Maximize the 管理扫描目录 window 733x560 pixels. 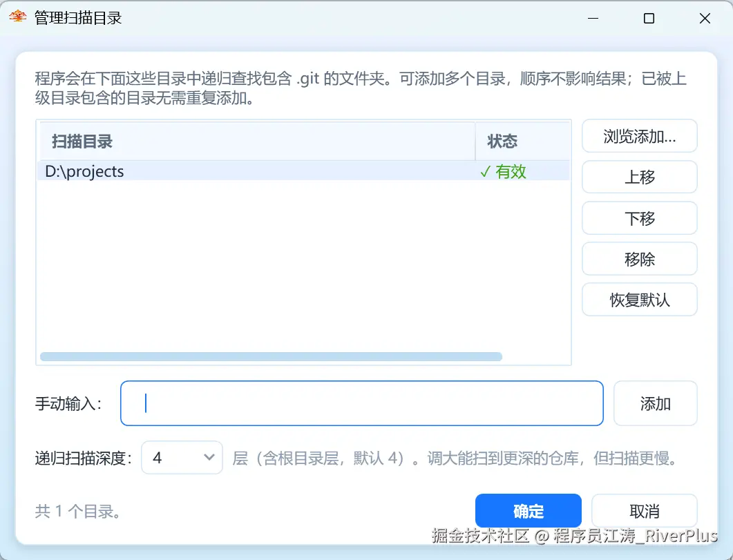[x=649, y=18]
